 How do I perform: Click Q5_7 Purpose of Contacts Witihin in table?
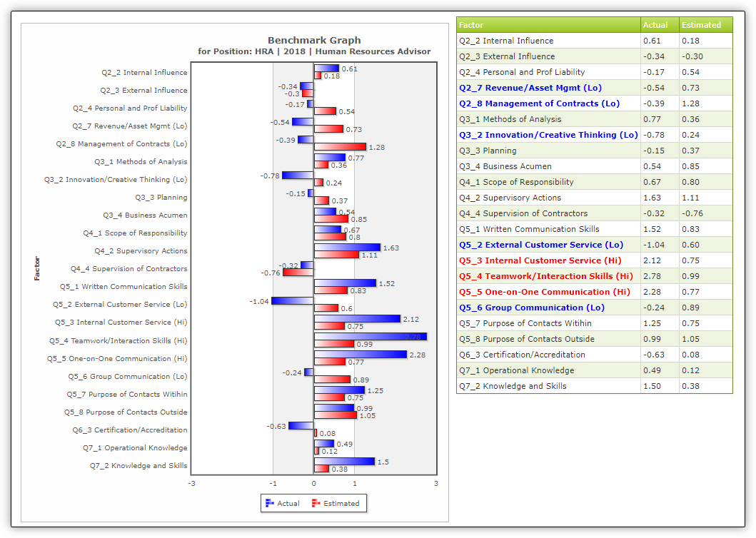pyautogui.click(x=525, y=323)
